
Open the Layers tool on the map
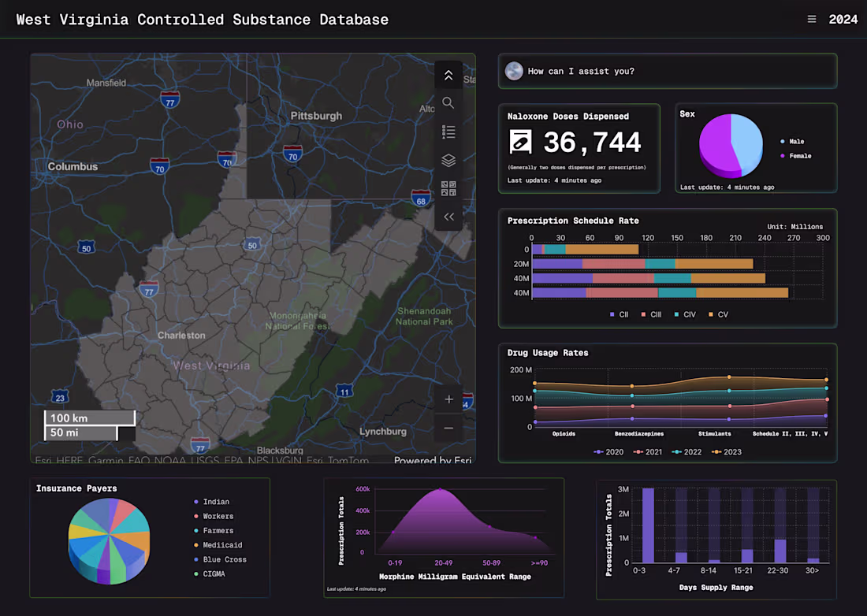(448, 160)
